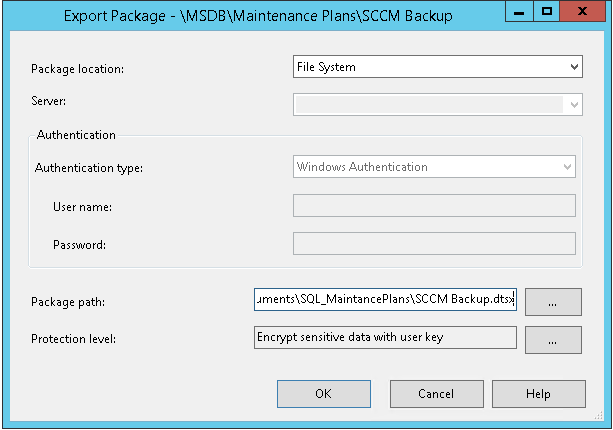Click the Server label
This screenshot has width=613, height=430.
tap(48, 101)
